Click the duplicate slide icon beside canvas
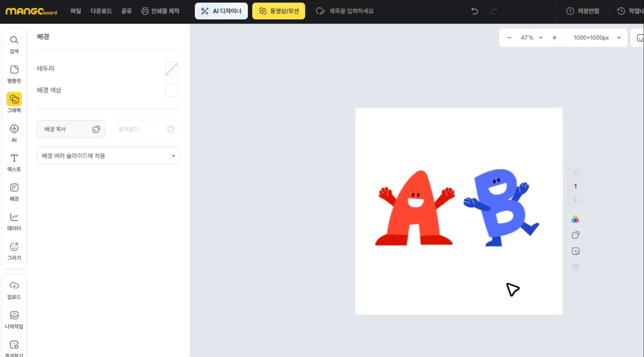The width and height of the screenshot is (644, 357). tap(575, 235)
